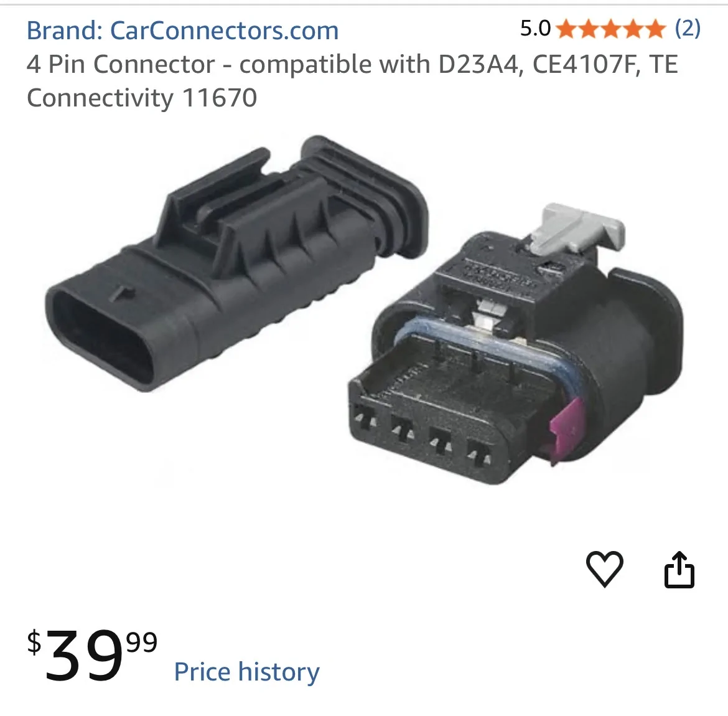
Task: Click the first orange rating star
Action: pos(566,29)
